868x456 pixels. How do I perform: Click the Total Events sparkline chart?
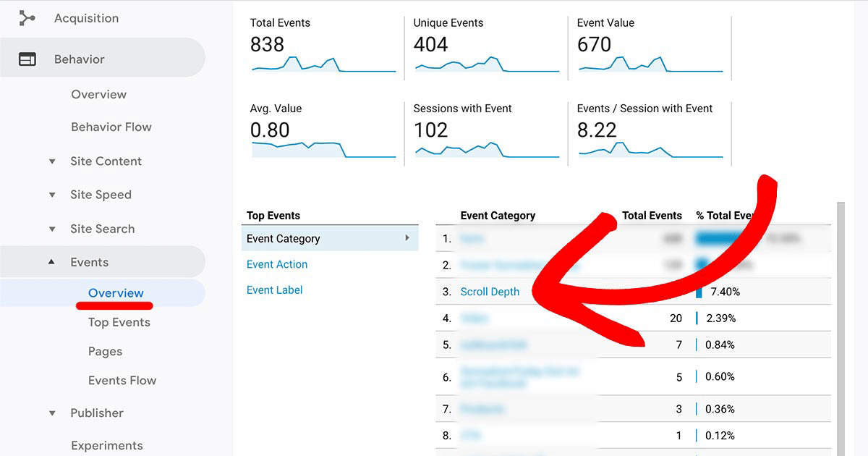[x=323, y=65]
